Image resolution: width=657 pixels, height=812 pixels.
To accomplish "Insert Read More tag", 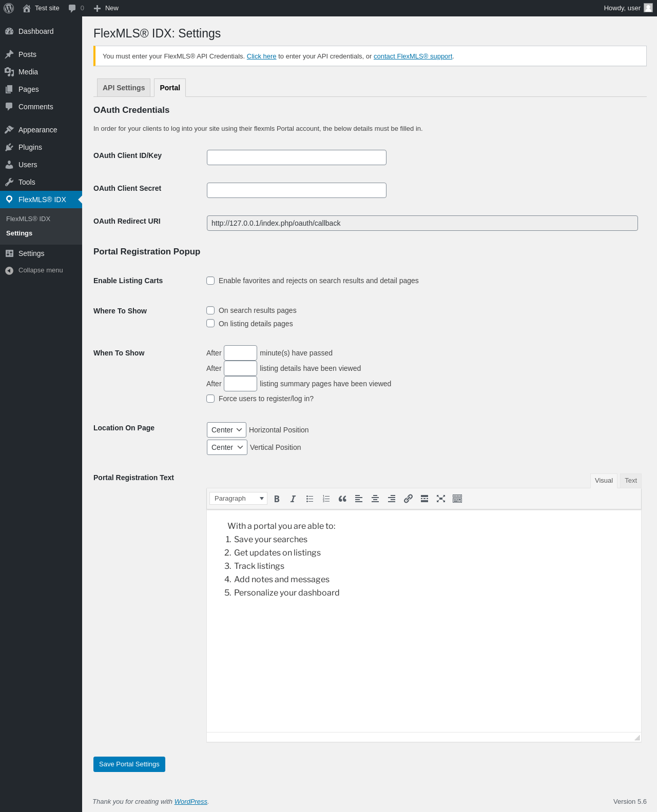I will 424,499.
